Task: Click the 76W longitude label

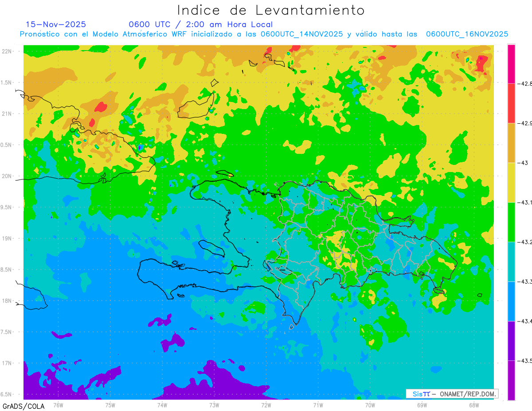Action: tap(58, 405)
